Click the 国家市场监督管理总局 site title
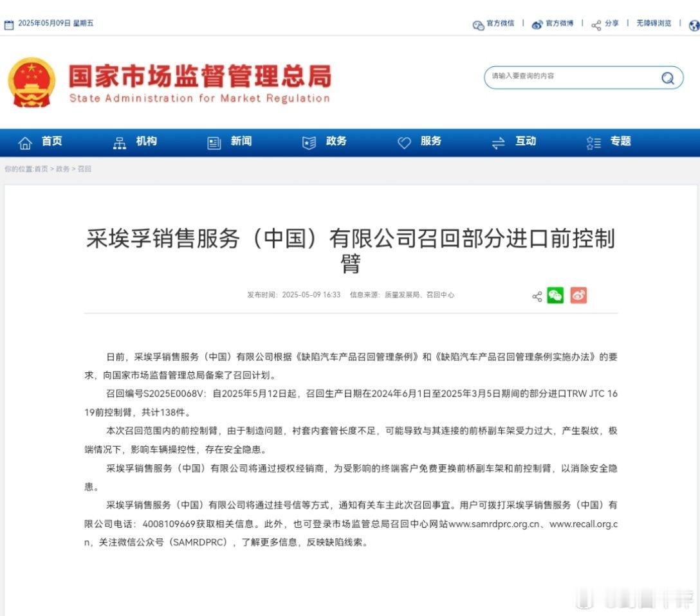The height and width of the screenshot is (616, 700). [200, 76]
